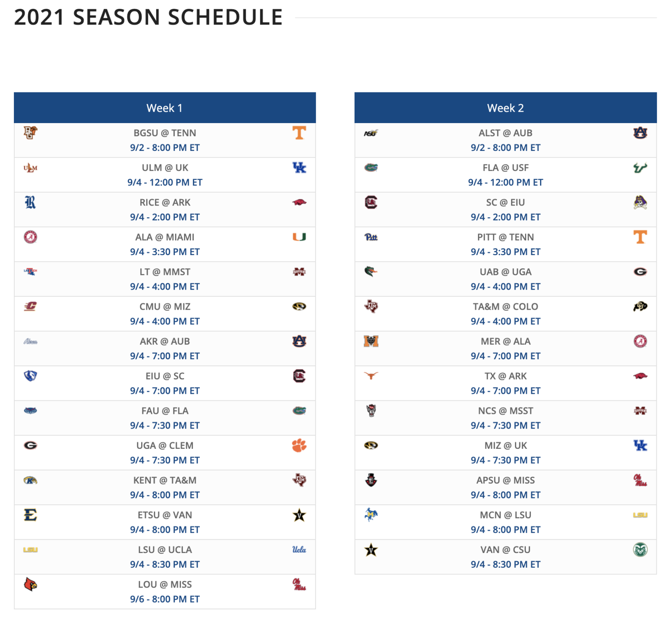Select the Pitt logo in Week 2

[371, 237]
